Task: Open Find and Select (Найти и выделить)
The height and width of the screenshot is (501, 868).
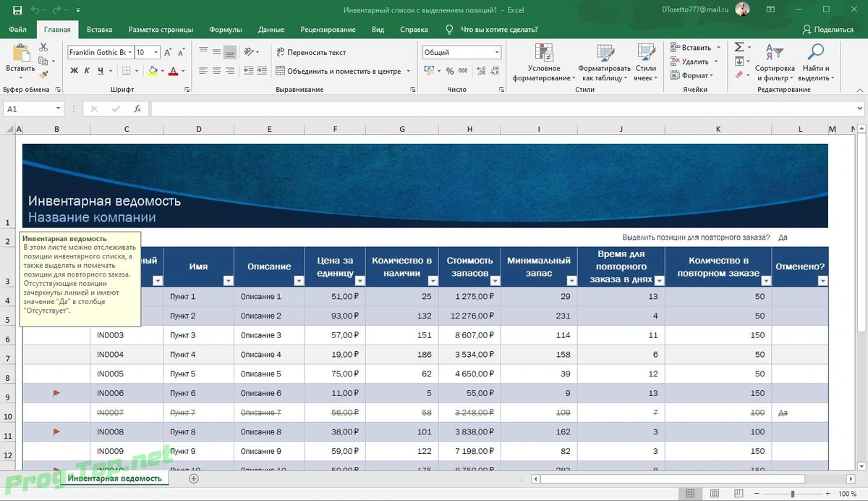Action: click(x=815, y=62)
